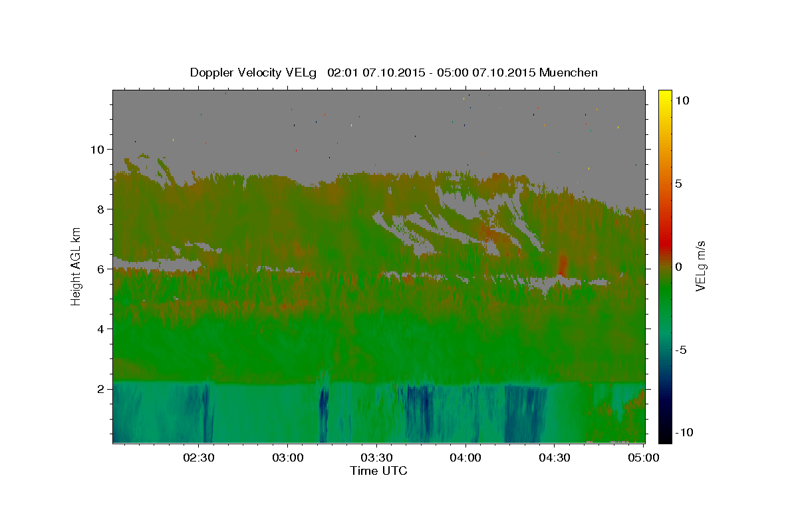The image size is (798, 532).
Task: Click the height tick label 2
Action: click(x=102, y=388)
